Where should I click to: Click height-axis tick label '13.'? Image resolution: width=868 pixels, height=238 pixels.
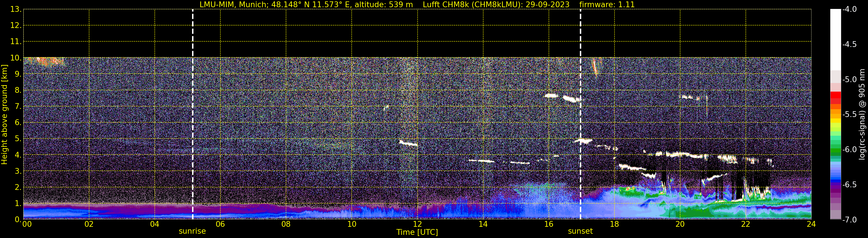16,9
